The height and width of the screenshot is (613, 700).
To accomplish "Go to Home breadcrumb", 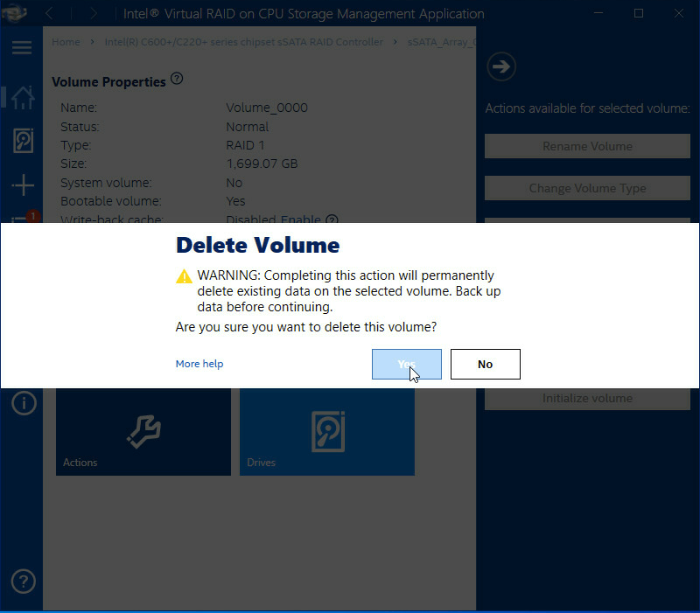I will coord(66,42).
